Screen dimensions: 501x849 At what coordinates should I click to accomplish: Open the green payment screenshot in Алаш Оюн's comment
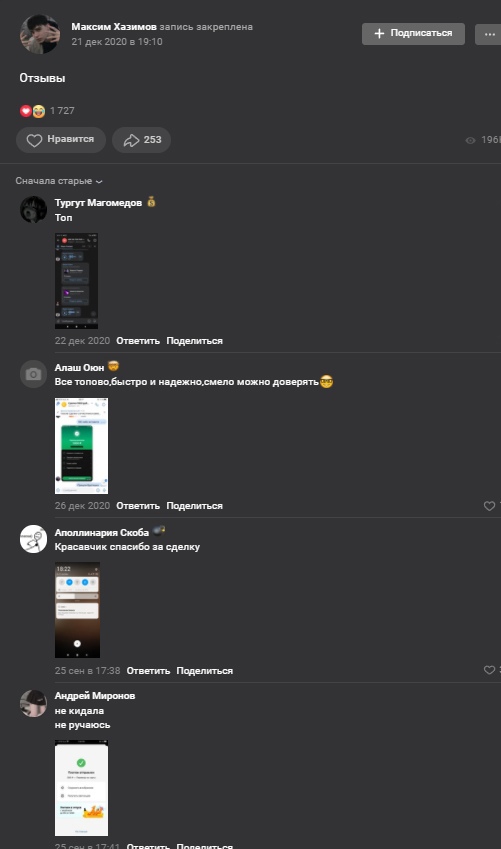click(81, 446)
